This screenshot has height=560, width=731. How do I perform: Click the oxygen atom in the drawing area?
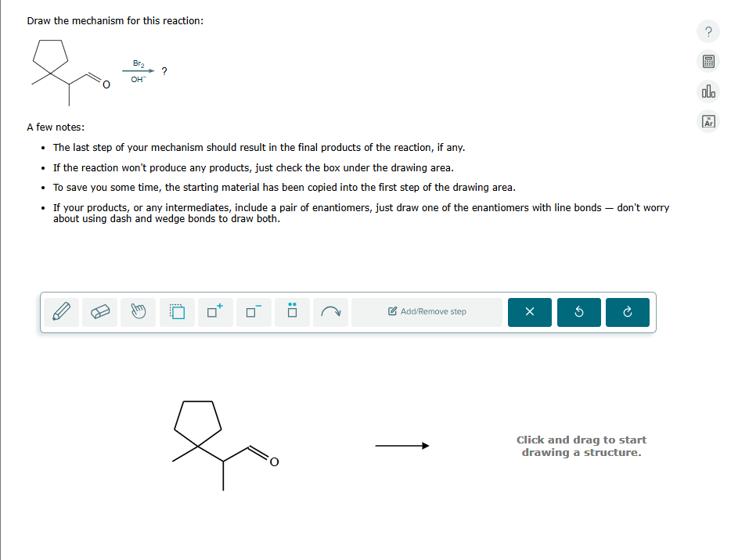[274, 461]
